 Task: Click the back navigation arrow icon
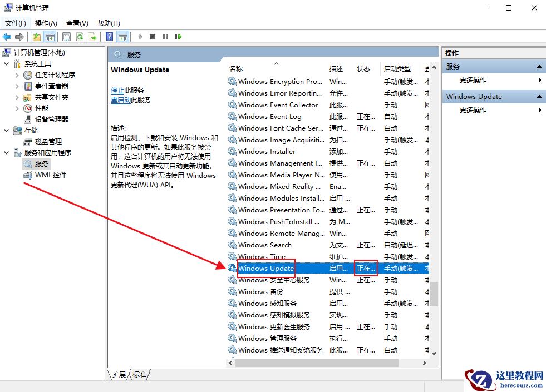coord(7,37)
